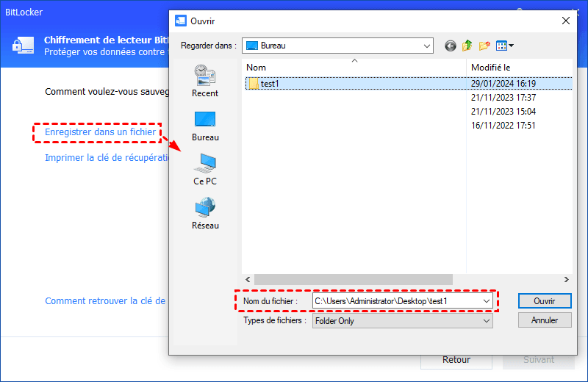Close the Ouvrir dialog
Screen dimensions: 588x382
pyautogui.click(x=566, y=21)
